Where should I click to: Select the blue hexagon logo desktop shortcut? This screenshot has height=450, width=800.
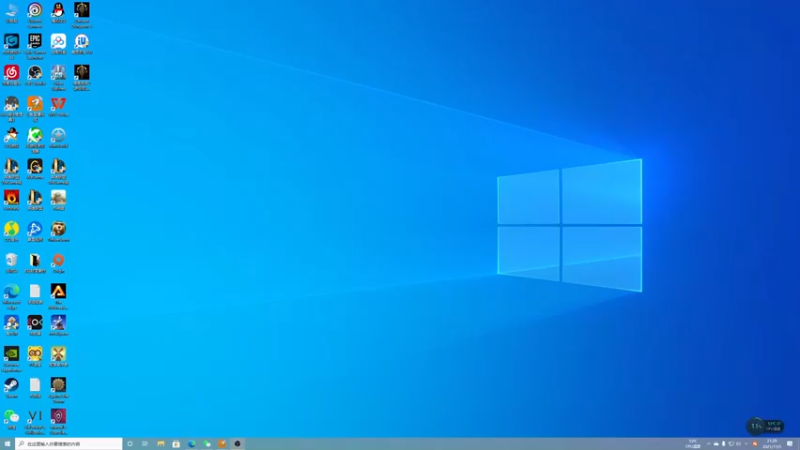click(11, 46)
